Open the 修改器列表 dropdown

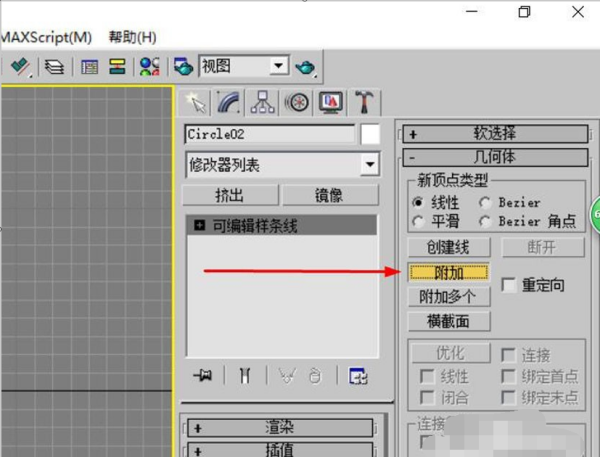tap(282, 165)
